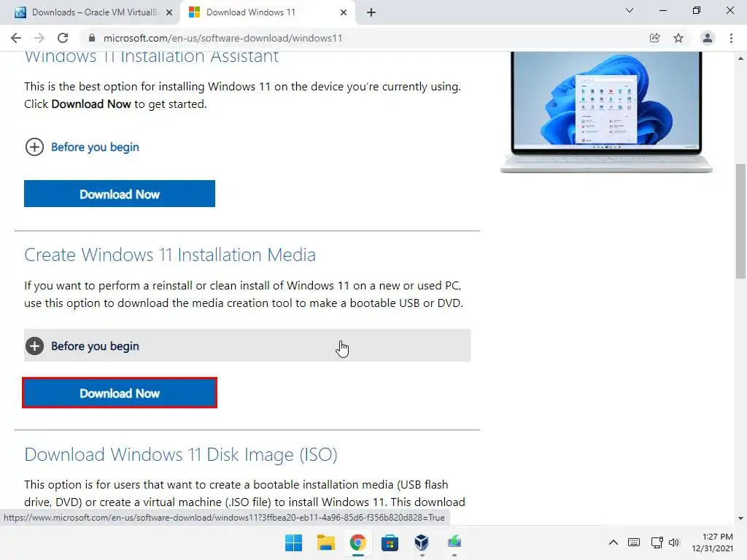Click the page's vertical scrollbar thumb
The width and height of the screenshot is (747, 560).
coord(740,221)
